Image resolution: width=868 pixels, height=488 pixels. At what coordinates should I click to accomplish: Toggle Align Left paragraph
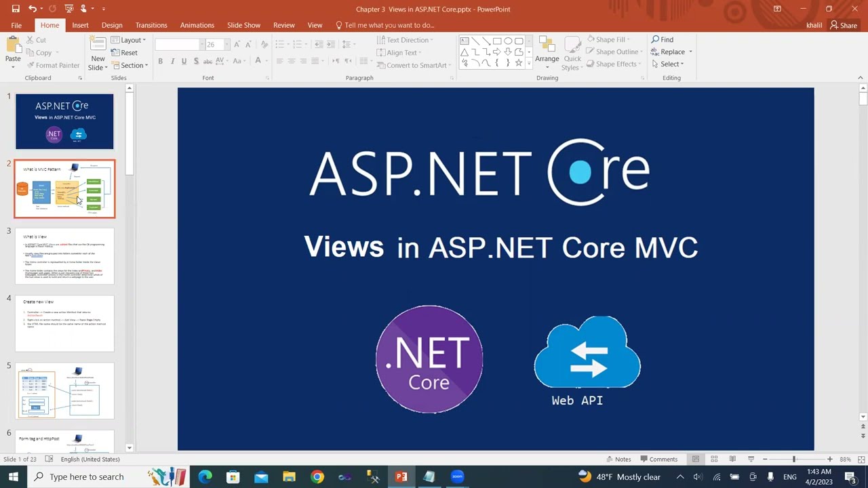pos(279,61)
